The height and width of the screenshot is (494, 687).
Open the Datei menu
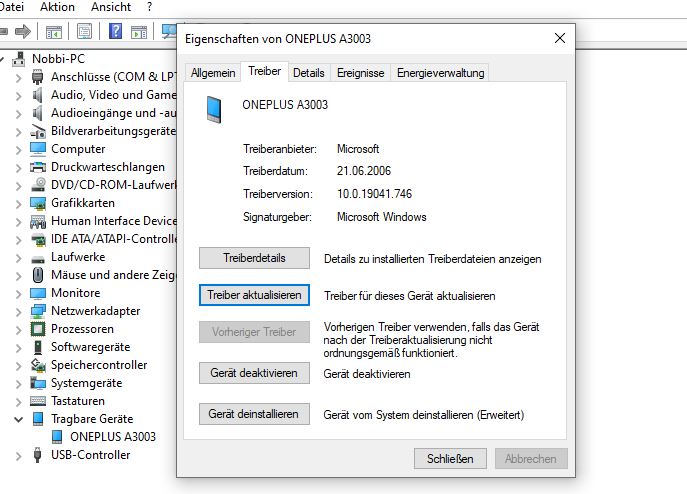[x=11, y=7]
